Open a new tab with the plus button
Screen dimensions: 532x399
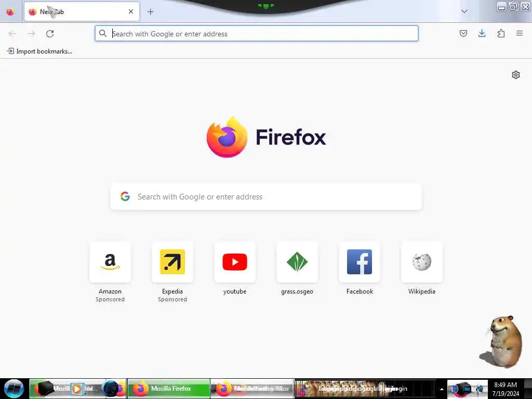tap(151, 12)
